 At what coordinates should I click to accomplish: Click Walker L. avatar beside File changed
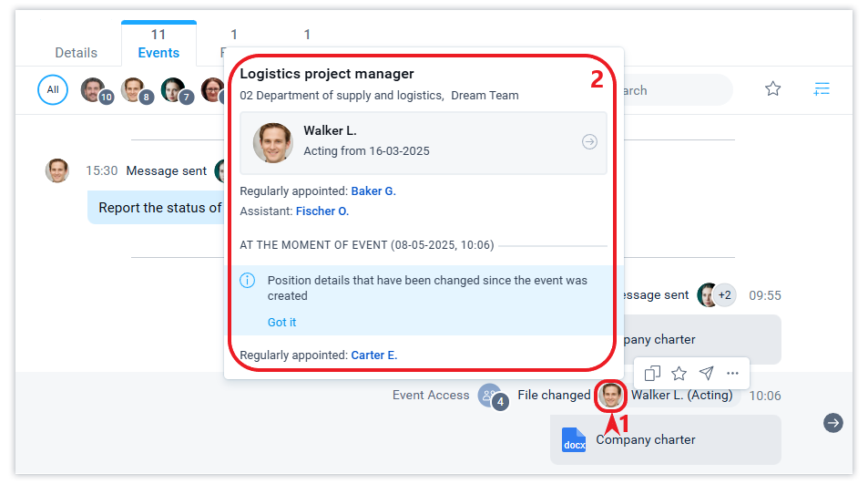[611, 396]
